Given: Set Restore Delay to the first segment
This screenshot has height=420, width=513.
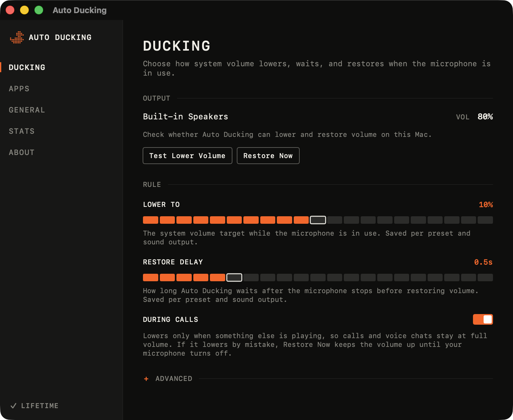Looking at the screenshot, I should pos(150,277).
